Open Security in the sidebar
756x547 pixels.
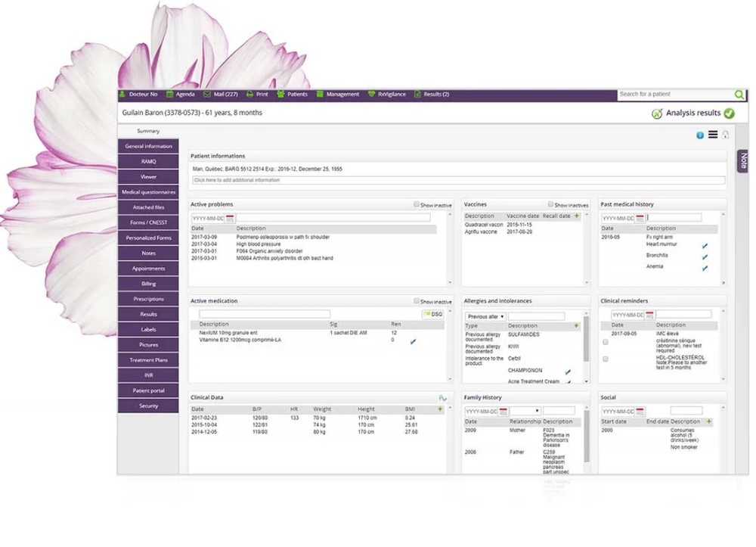tap(148, 406)
